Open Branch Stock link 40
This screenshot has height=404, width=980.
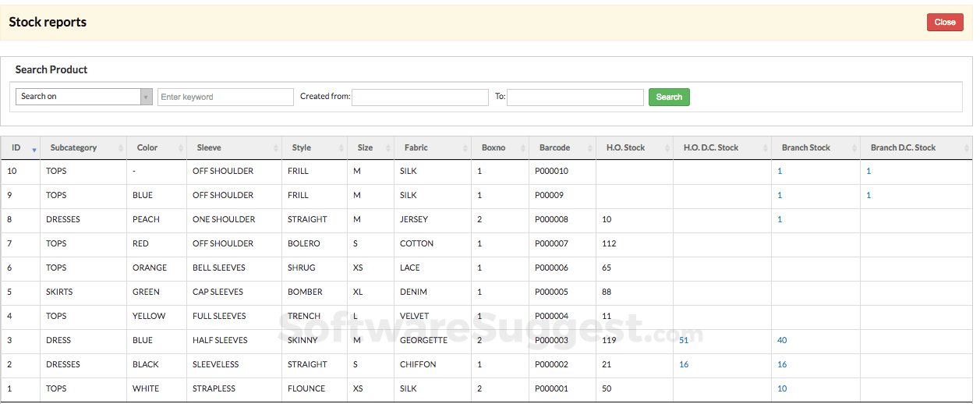782,340
